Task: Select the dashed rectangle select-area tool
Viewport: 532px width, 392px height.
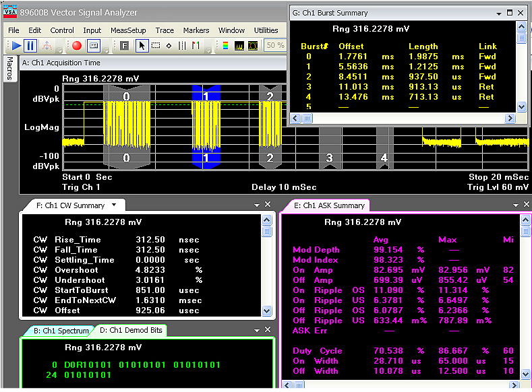Action: (x=155, y=46)
